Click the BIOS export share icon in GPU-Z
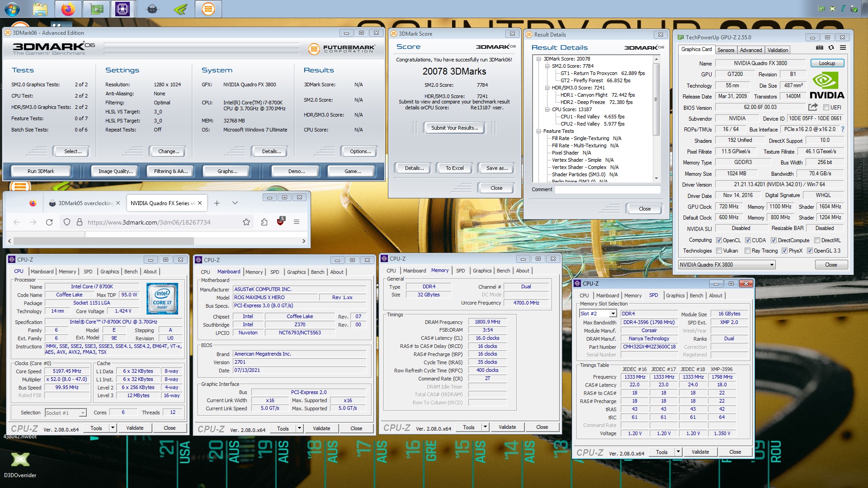This screenshot has height=488, width=868. pos(813,107)
